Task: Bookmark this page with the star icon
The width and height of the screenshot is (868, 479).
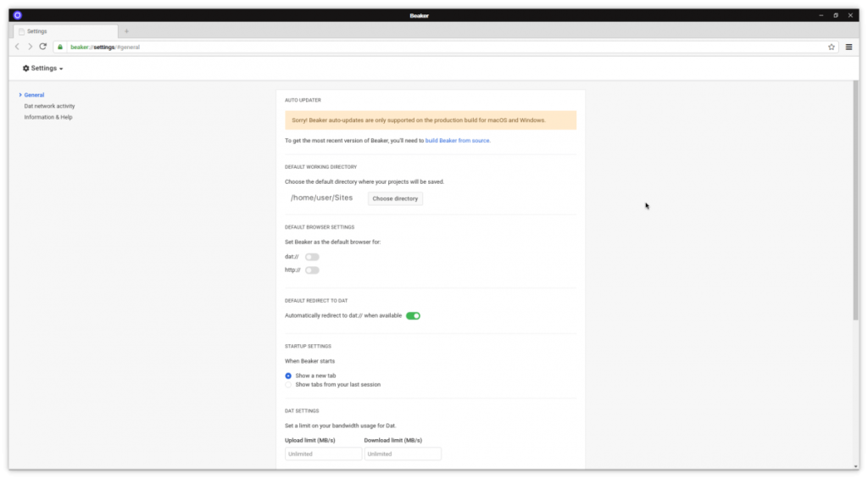Action: click(831, 47)
